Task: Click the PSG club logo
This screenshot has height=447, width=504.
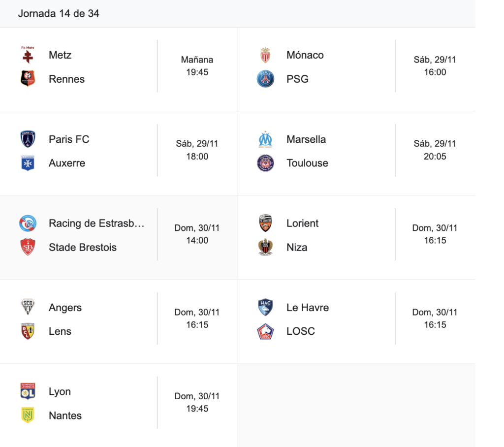Action: pos(265,79)
